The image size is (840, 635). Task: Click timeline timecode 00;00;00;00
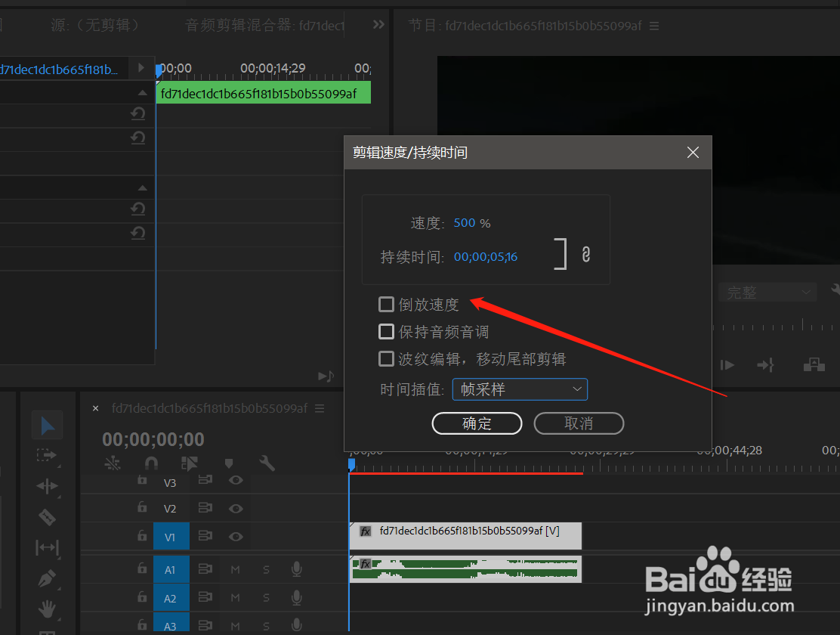pyautogui.click(x=153, y=439)
